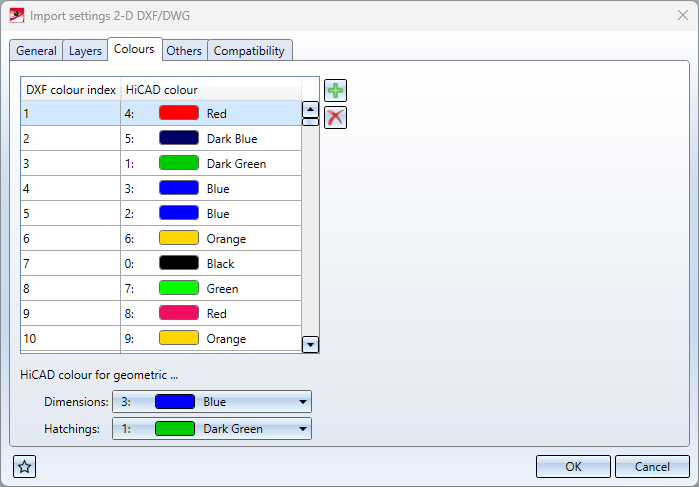The height and width of the screenshot is (487, 699).
Task: Select DXF colour index cell 2
Action: [70, 138]
